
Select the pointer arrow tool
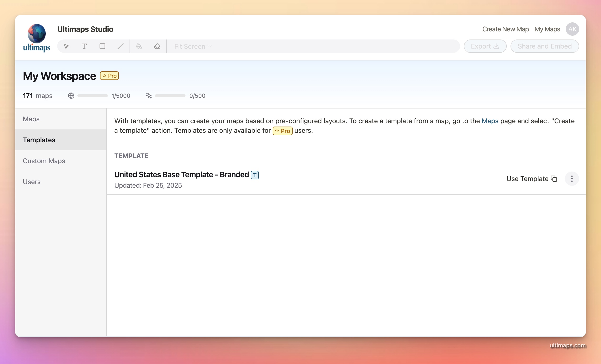[66, 46]
